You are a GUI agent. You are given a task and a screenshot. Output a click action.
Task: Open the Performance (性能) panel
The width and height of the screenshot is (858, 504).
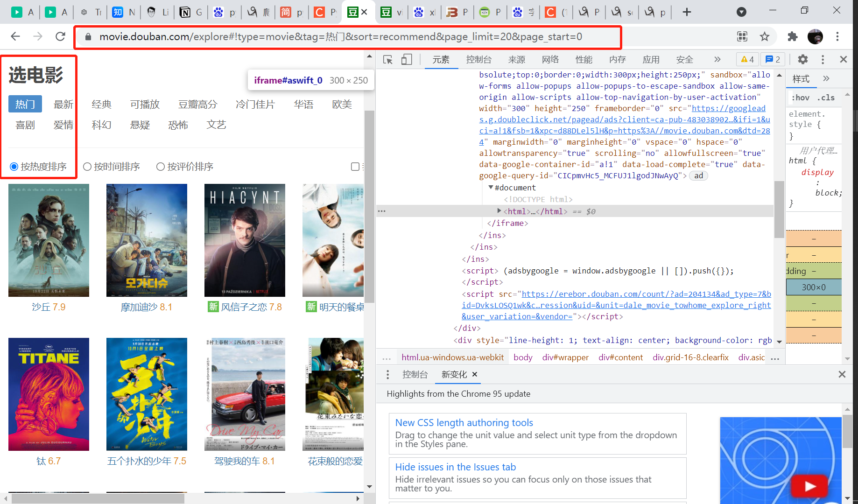[584, 59]
